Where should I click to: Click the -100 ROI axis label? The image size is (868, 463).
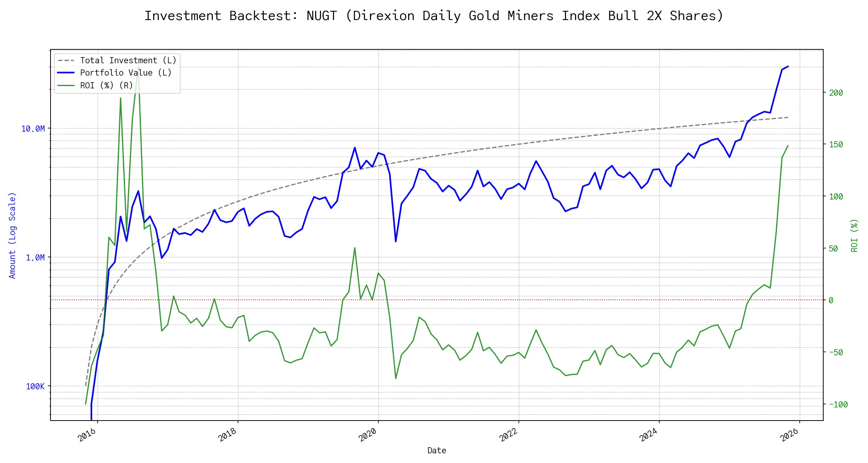click(x=838, y=405)
